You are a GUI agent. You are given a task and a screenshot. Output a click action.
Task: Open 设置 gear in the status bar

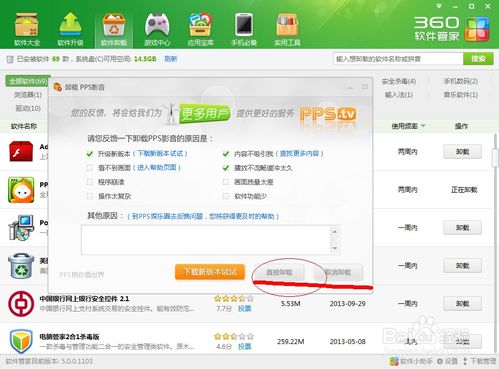pyautogui.click(x=447, y=361)
